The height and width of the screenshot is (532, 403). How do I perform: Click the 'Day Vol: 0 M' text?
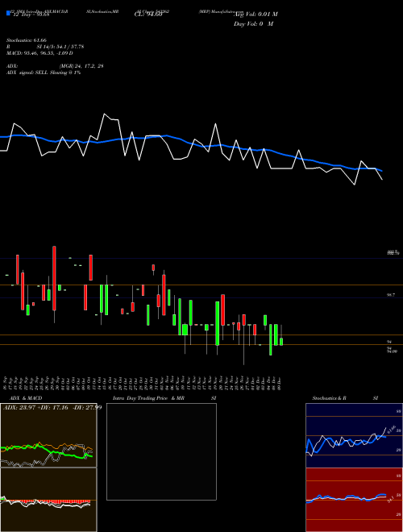point(253,23)
